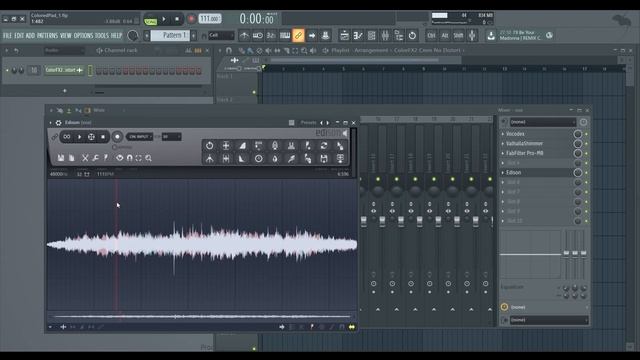The image size is (640, 360).
Task: Open the TOOLS menu
Action: click(x=102, y=36)
